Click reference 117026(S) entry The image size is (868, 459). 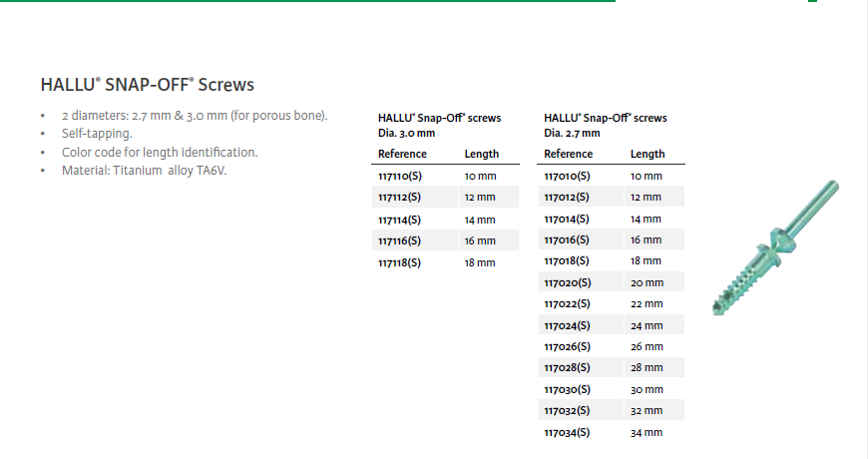click(567, 347)
